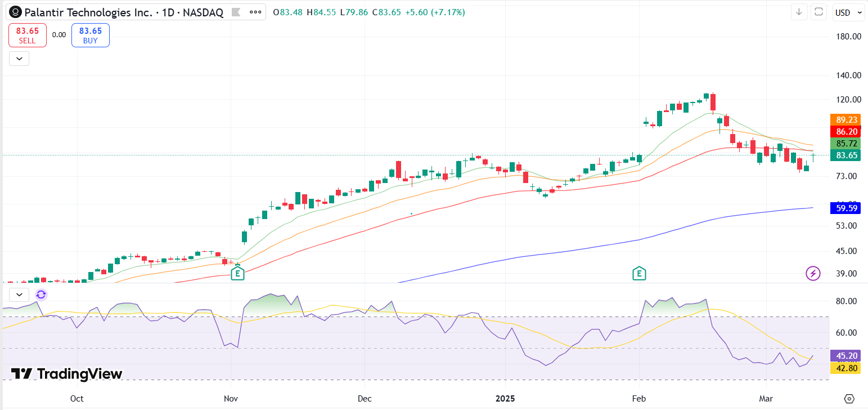Open the February earnings E marker

click(x=639, y=274)
